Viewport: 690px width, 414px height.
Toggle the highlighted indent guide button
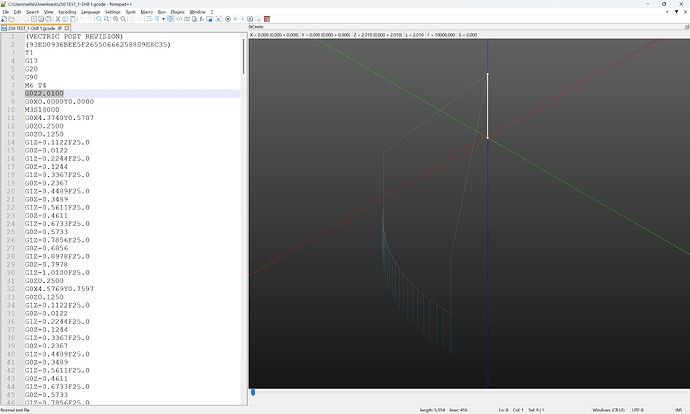tap(170, 19)
